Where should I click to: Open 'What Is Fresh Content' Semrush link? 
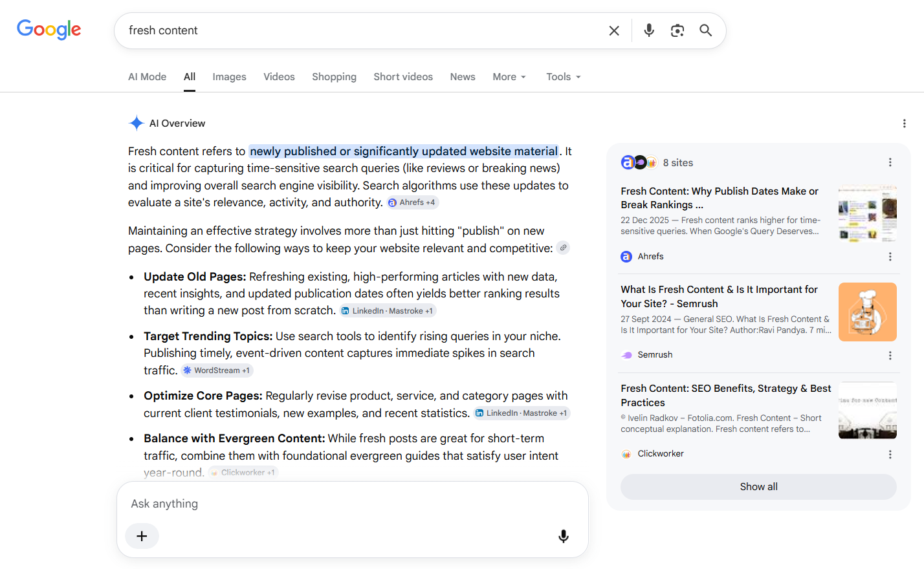click(719, 296)
